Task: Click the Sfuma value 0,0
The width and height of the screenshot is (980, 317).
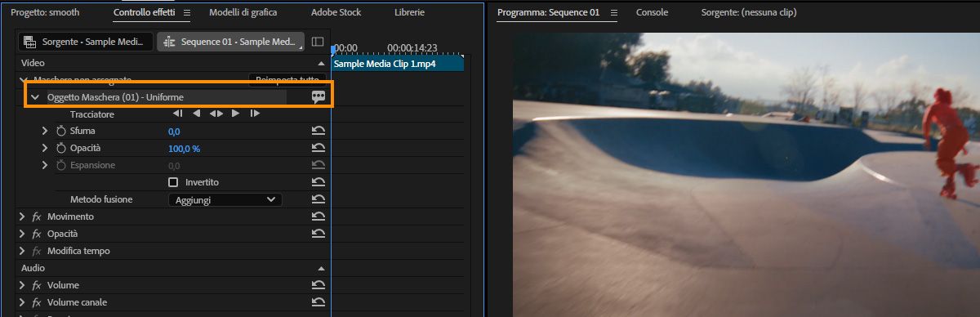Action: [174, 131]
